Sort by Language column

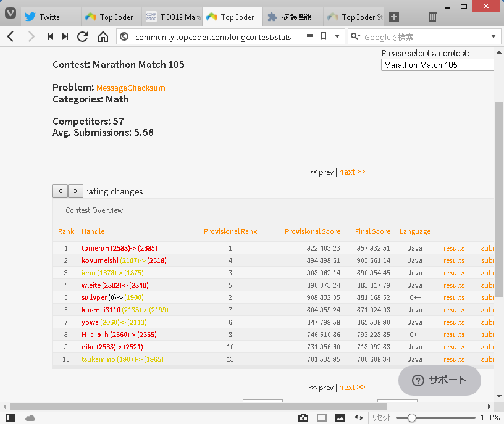tap(415, 231)
